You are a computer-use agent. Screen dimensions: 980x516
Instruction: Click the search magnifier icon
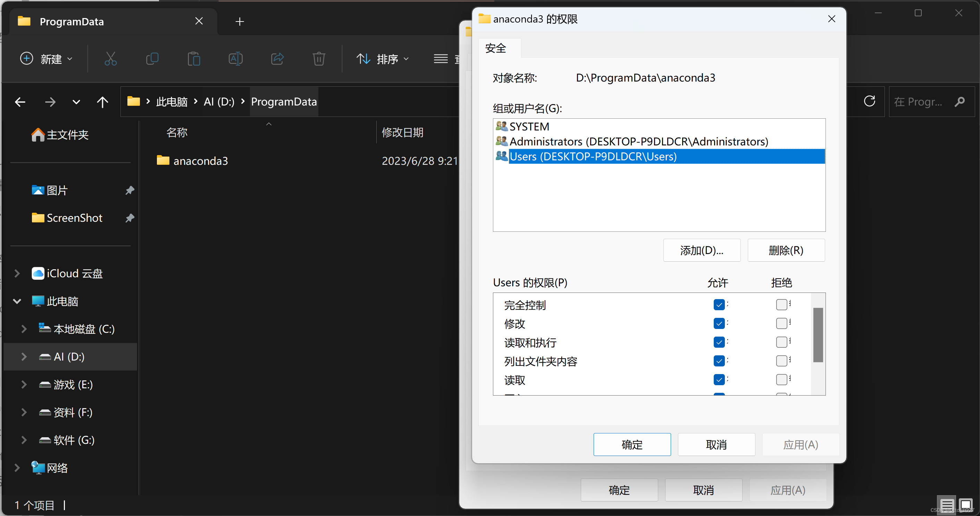(960, 102)
